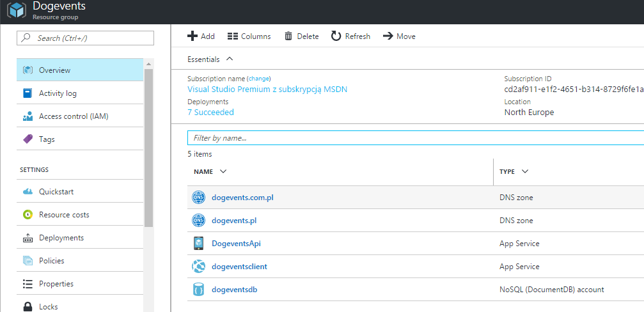
Task: Click the DogeventsApi App Service icon
Action: pos(198,244)
